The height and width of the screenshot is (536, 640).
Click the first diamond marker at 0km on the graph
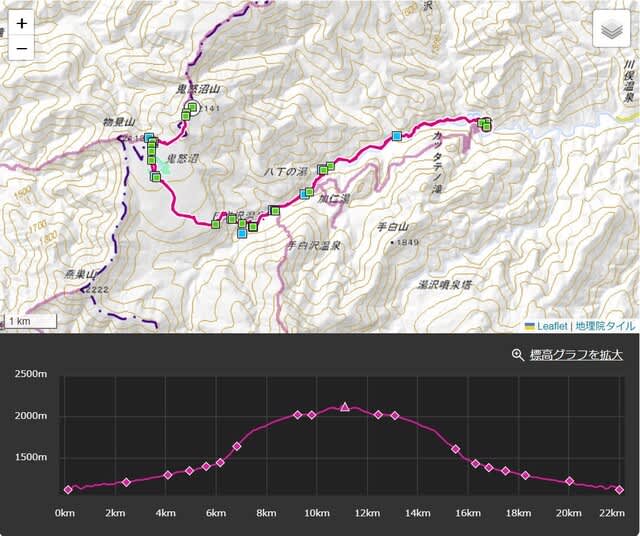click(x=68, y=490)
